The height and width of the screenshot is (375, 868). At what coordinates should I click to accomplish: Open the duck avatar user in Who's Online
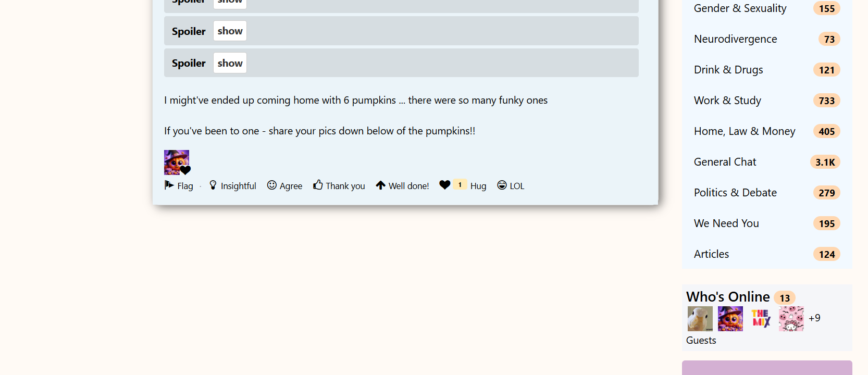(700, 319)
